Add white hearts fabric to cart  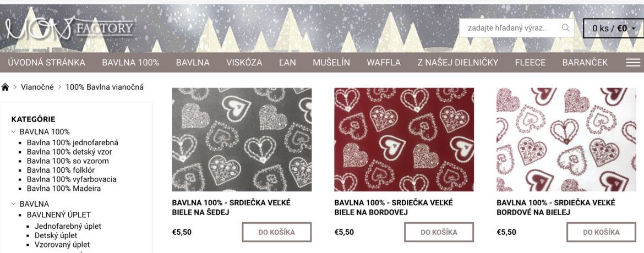pyautogui.click(x=601, y=232)
